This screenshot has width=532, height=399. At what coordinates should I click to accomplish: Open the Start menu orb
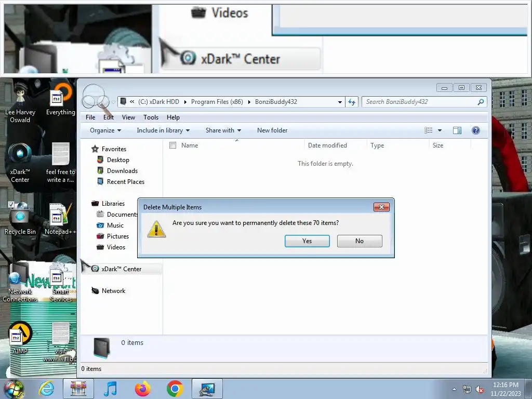click(14, 389)
